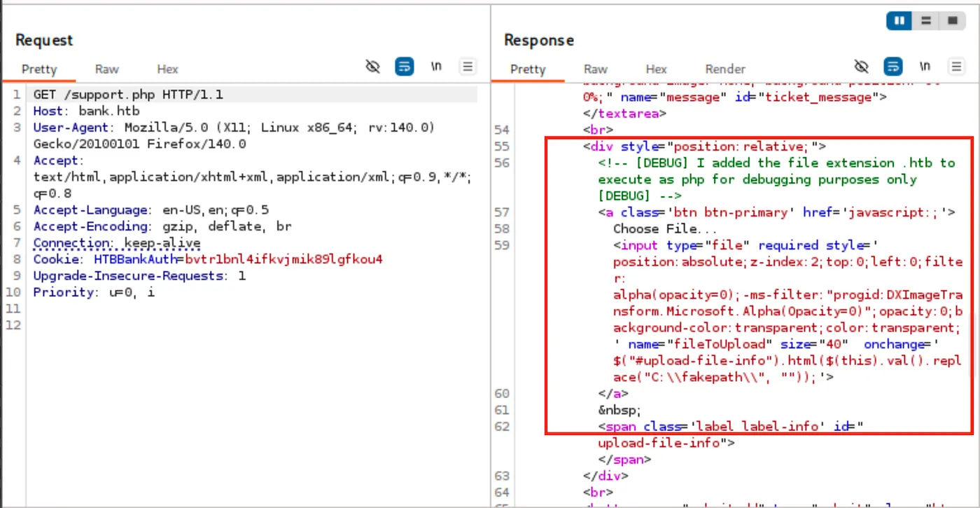Select top-bottom stacked layout view

pyautogui.click(x=925, y=21)
